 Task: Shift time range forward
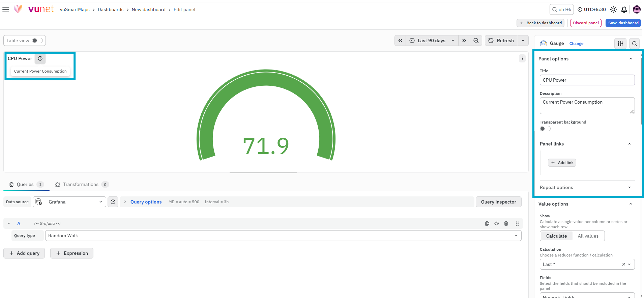[x=464, y=40]
